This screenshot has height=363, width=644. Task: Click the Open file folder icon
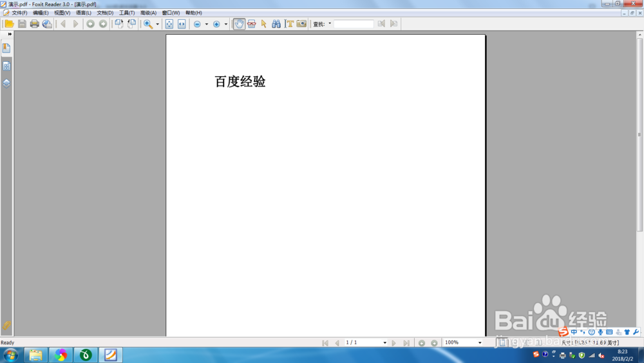pos(9,24)
